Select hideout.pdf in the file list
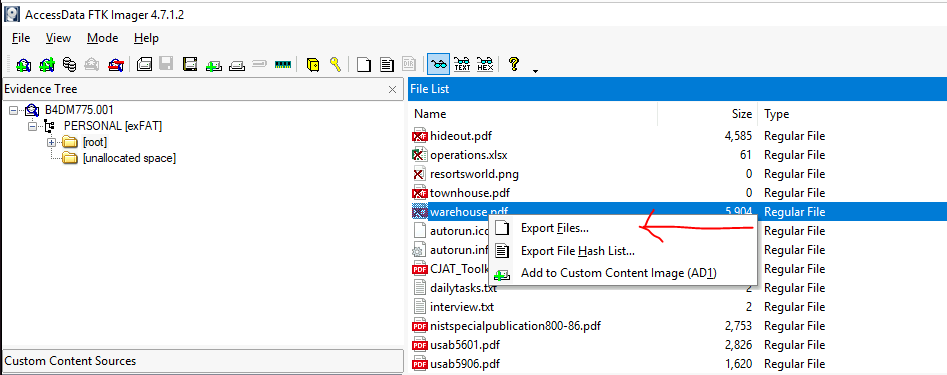 pyautogui.click(x=457, y=136)
